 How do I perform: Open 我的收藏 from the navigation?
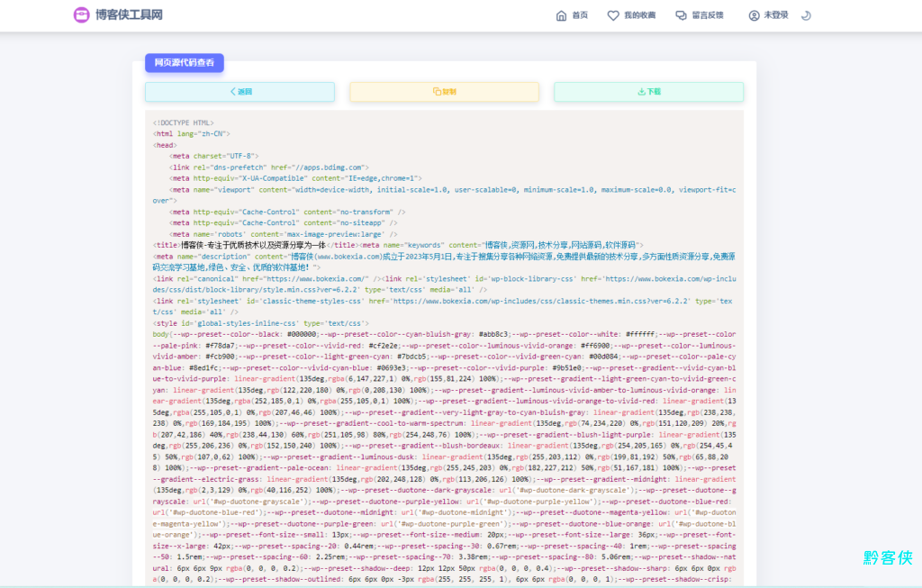[x=639, y=15]
